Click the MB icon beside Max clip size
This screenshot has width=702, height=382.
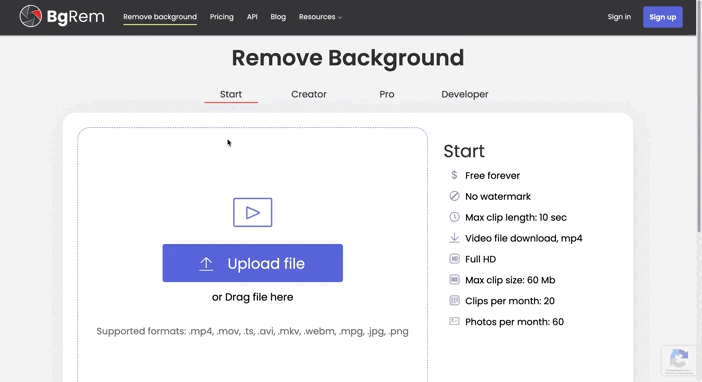[454, 279]
